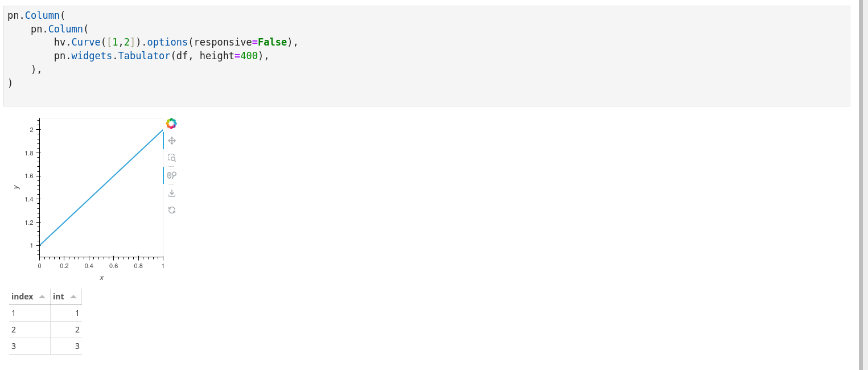Click the y-axis label of the plot
Screen dimensions: 868x370
click(x=17, y=188)
